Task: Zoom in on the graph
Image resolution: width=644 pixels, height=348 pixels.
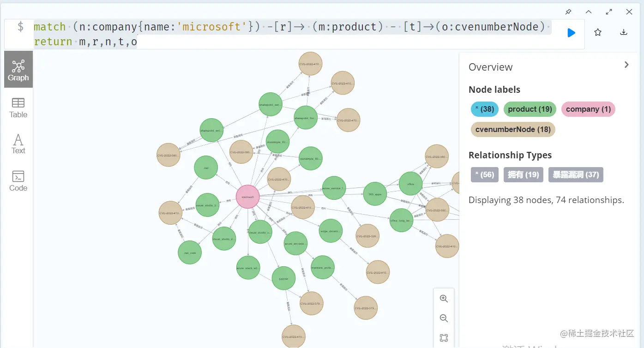Action: (x=444, y=298)
